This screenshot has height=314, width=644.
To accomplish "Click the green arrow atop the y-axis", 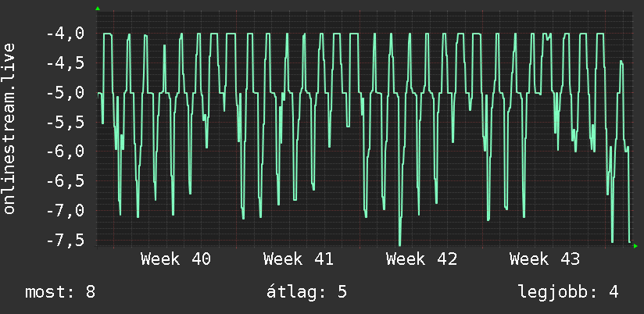I will tap(98, 9).
